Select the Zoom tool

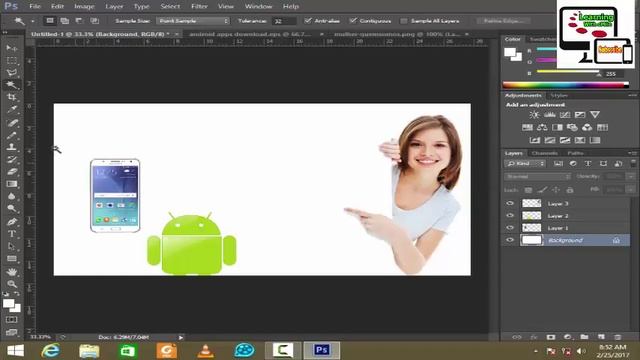(x=11, y=284)
